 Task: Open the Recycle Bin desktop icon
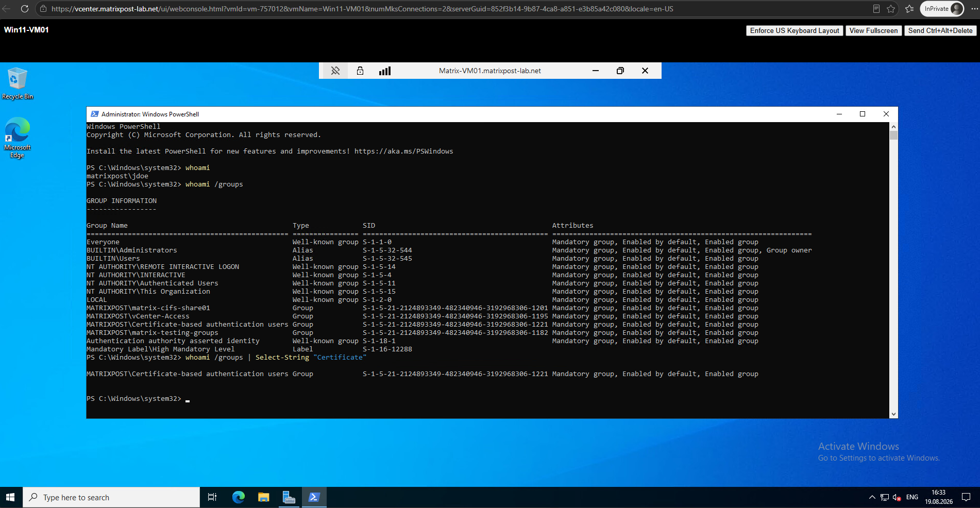(18, 83)
